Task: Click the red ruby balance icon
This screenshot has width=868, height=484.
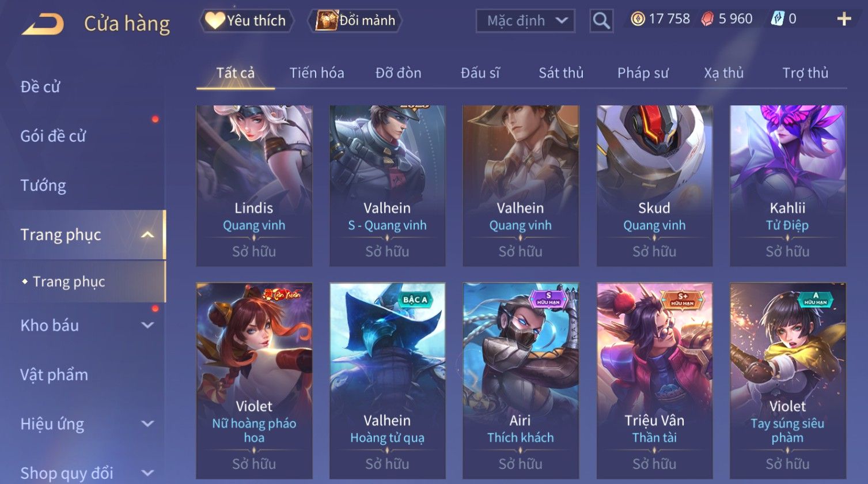Action: [x=707, y=20]
